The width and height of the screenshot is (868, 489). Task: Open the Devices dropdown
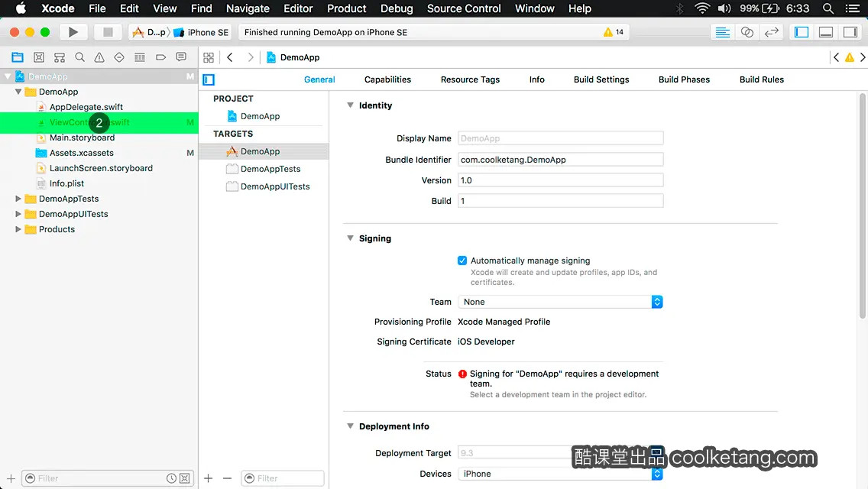tap(560, 474)
